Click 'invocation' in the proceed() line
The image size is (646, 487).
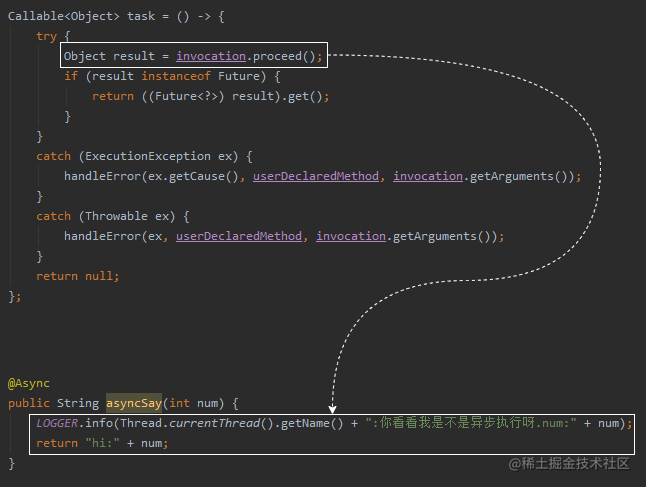click(x=211, y=56)
